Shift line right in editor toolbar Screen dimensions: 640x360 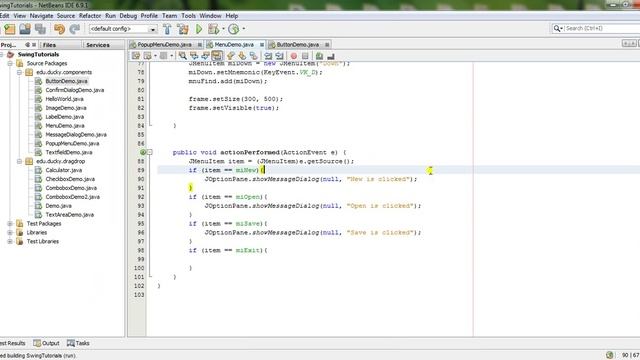tap(280, 56)
